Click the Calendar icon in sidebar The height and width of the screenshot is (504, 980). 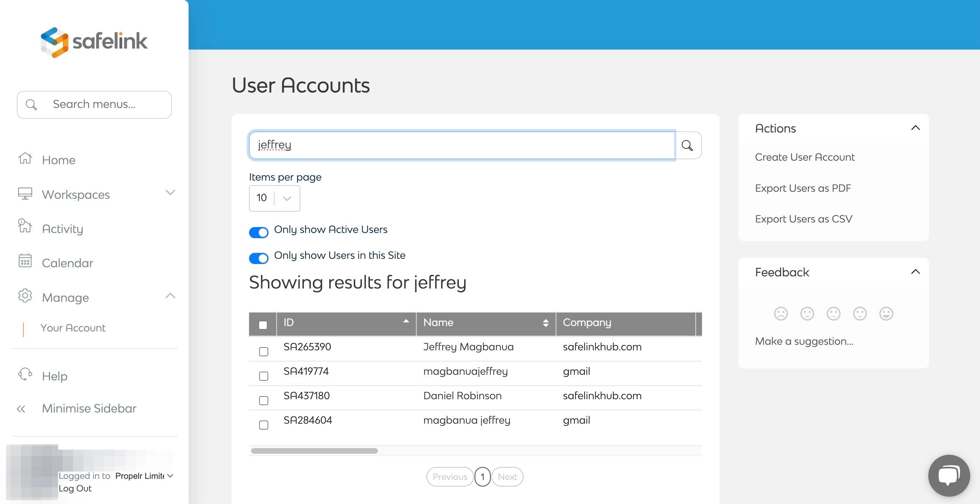25,261
